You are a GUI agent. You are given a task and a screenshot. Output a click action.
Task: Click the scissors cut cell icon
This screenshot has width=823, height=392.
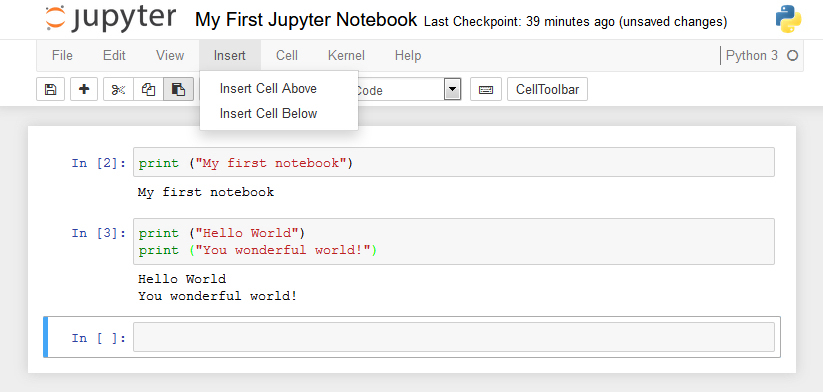pyautogui.click(x=119, y=89)
